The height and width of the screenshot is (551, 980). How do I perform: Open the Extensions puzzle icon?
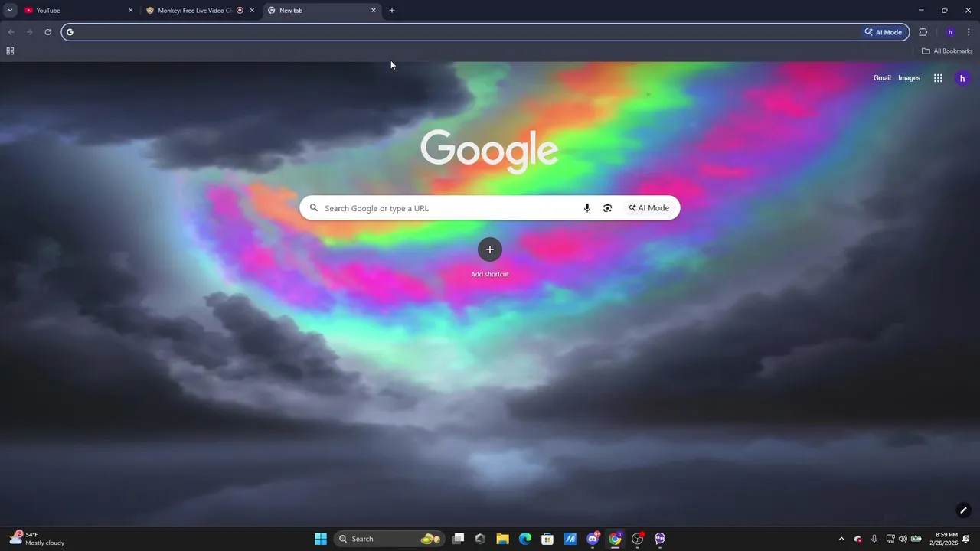(x=923, y=32)
